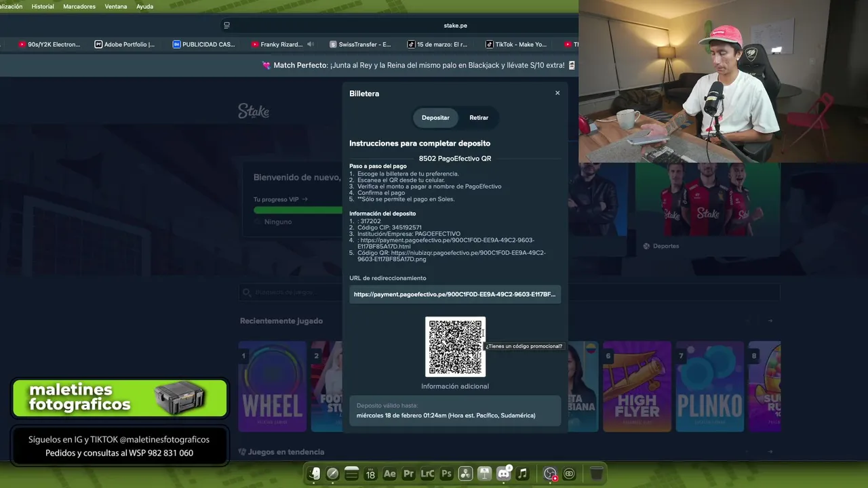Screen dimensions: 868x488
Task: Click the niubizqr.pagoefectivo.pe Código QR link
Action: point(452,256)
